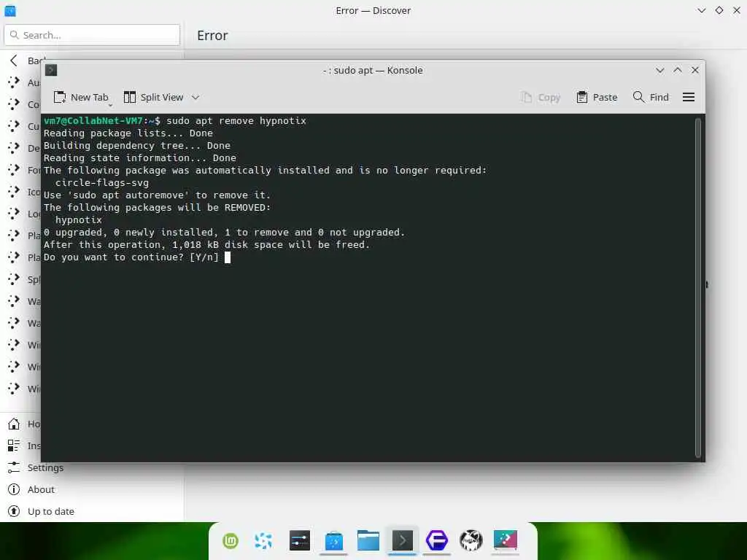
Task: Click the 'sudo apt remove hypnotix' command text
Action: click(x=236, y=121)
